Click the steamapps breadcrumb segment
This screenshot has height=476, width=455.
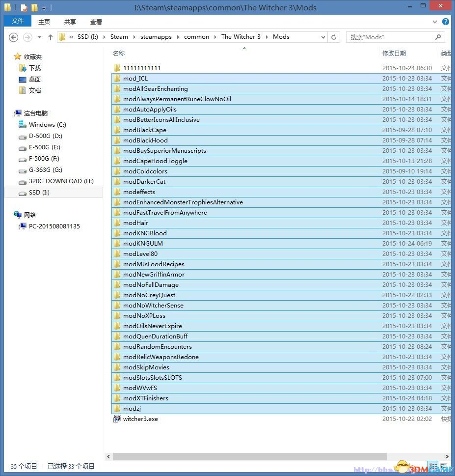(x=156, y=37)
